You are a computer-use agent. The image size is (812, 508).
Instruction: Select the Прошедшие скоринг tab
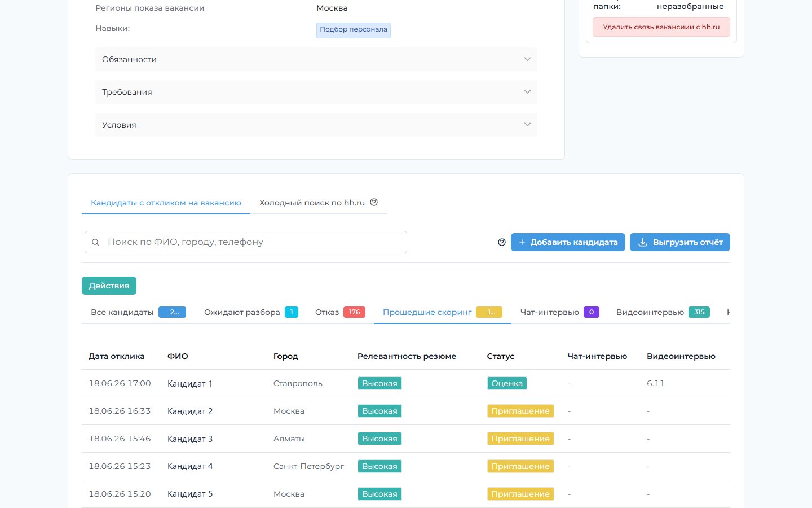443,312
